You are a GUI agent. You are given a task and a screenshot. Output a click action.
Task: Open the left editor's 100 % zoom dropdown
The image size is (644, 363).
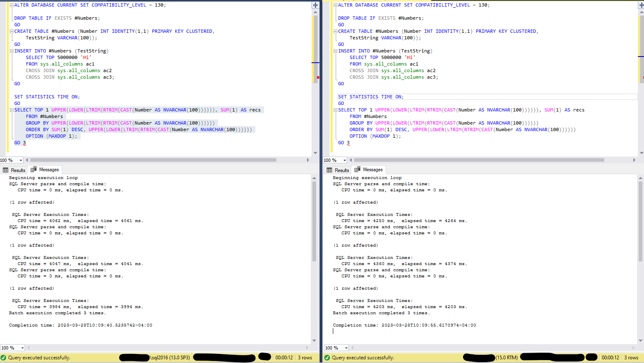tap(21, 160)
